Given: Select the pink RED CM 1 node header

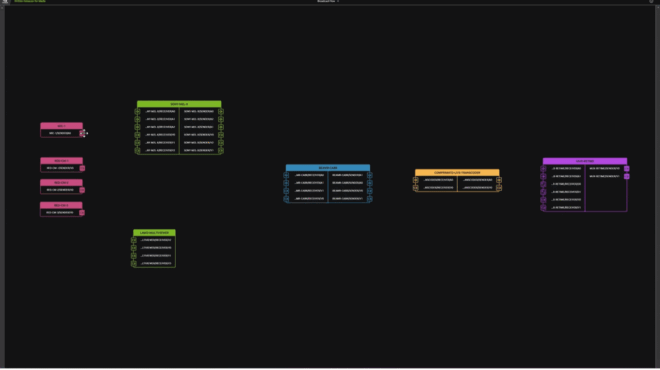Looking at the screenshot, I should click(61, 161).
